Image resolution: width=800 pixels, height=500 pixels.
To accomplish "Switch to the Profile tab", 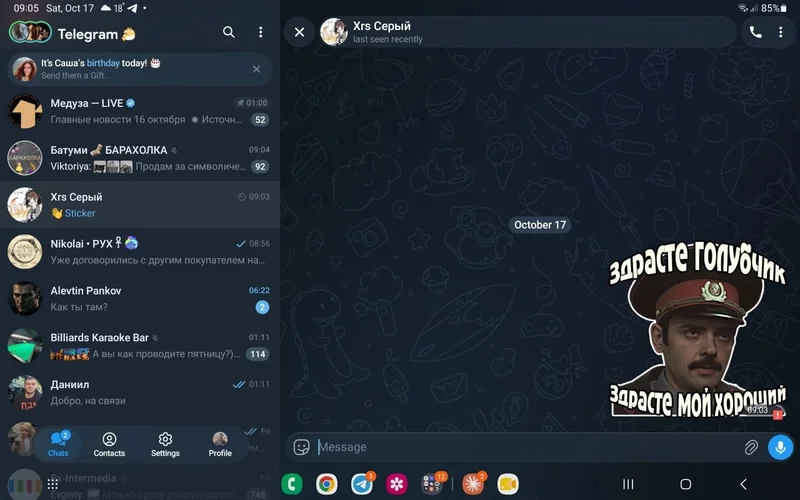I will tap(220, 444).
